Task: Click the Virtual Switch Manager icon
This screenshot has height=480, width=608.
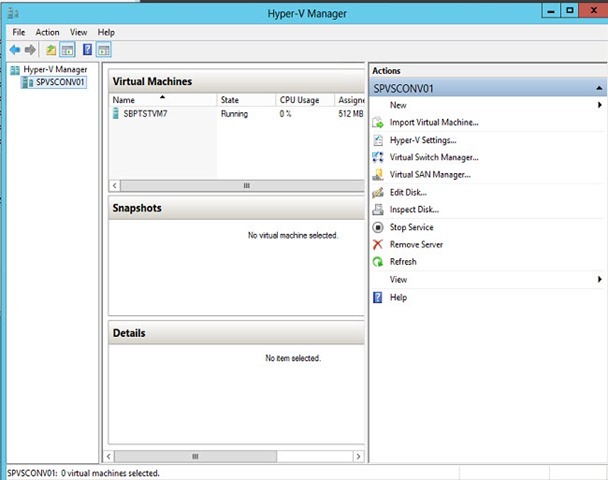Action: click(x=378, y=157)
